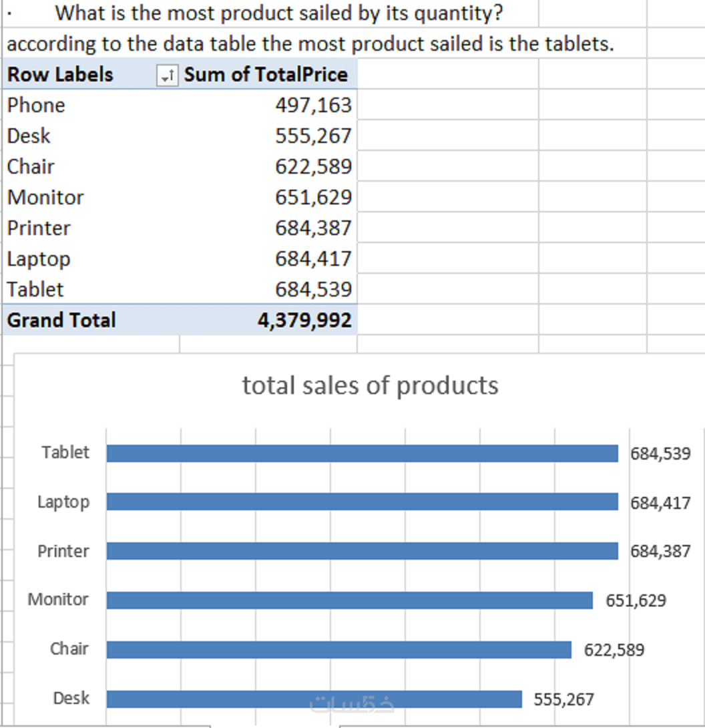
Task: Click the Printer bar in the chart
Action: pos(362,551)
